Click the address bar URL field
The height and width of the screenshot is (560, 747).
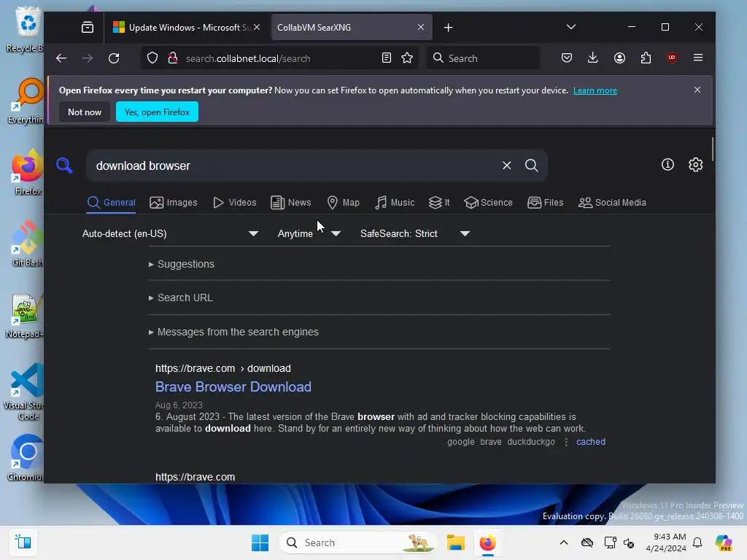pos(280,58)
